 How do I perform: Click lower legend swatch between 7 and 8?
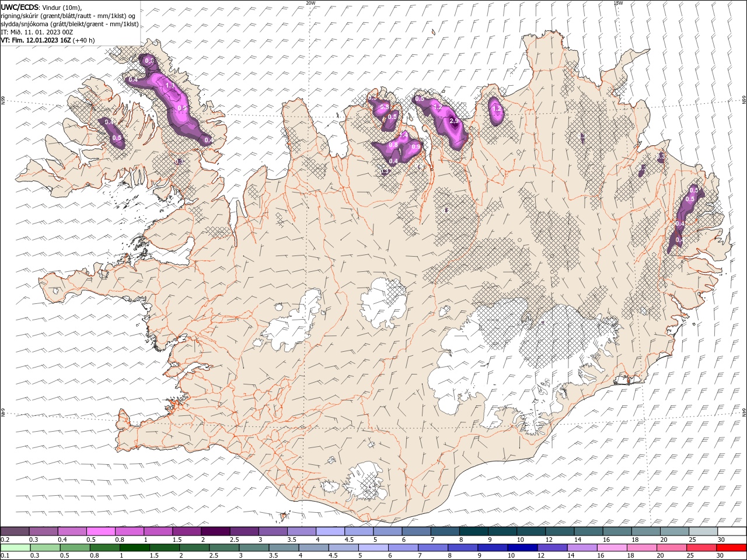[x=433, y=548]
